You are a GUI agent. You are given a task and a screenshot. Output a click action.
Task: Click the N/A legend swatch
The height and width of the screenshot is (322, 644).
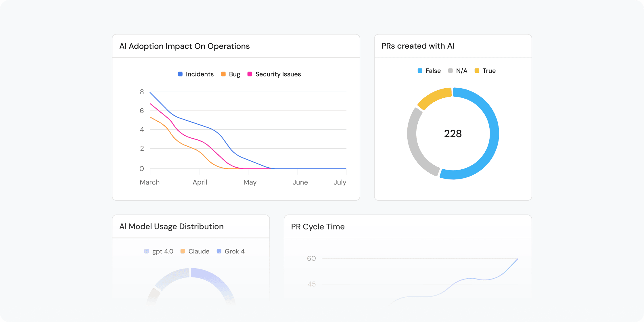tap(451, 71)
